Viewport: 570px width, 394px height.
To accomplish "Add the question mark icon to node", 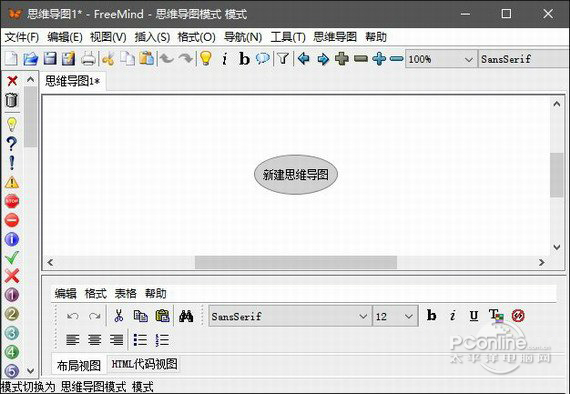I will coord(12,144).
